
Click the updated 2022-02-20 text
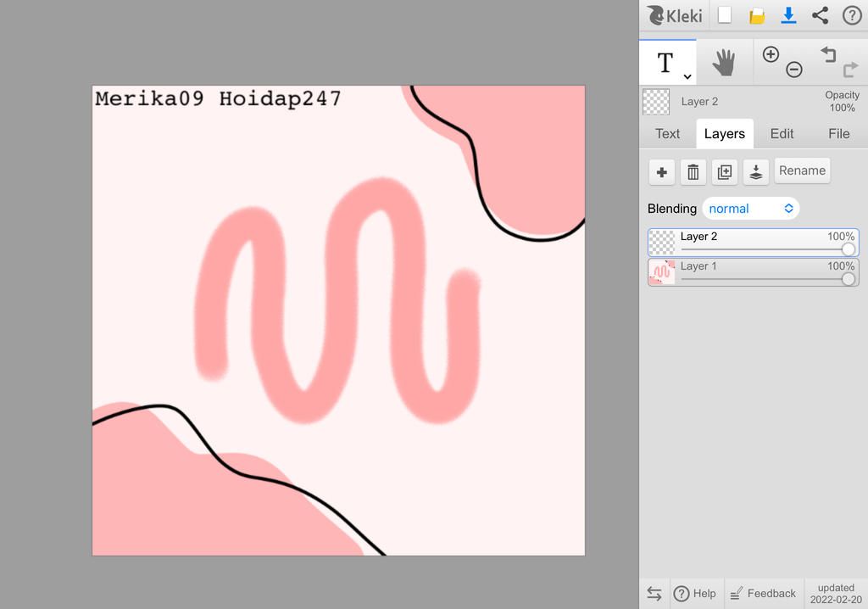point(836,594)
